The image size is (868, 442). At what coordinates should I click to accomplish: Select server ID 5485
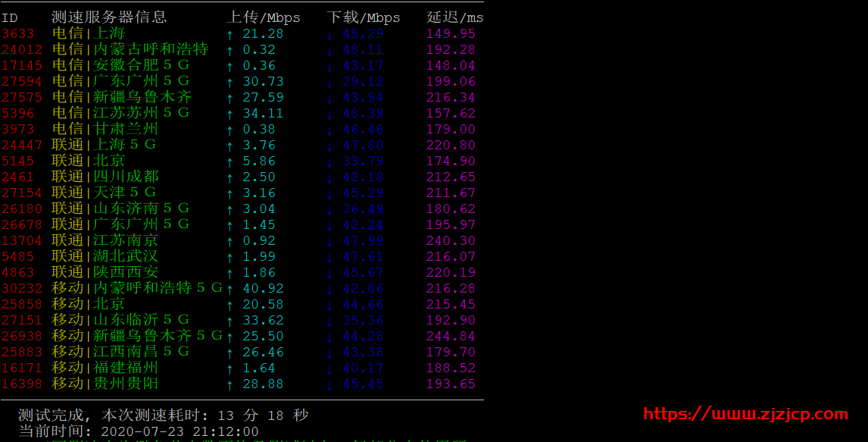point(17,257)
